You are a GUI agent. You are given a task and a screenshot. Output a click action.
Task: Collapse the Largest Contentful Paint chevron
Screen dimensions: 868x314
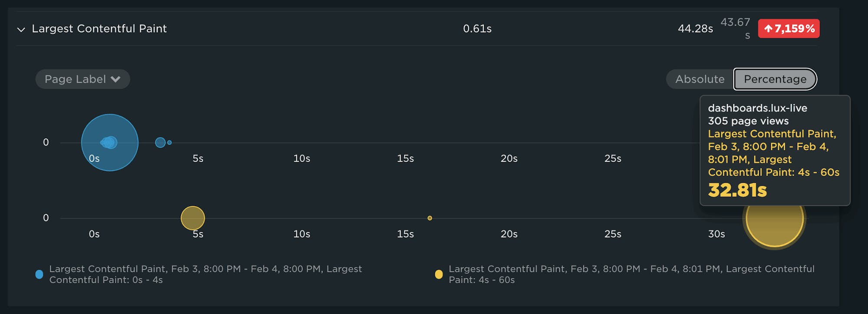tap(21, 30)
